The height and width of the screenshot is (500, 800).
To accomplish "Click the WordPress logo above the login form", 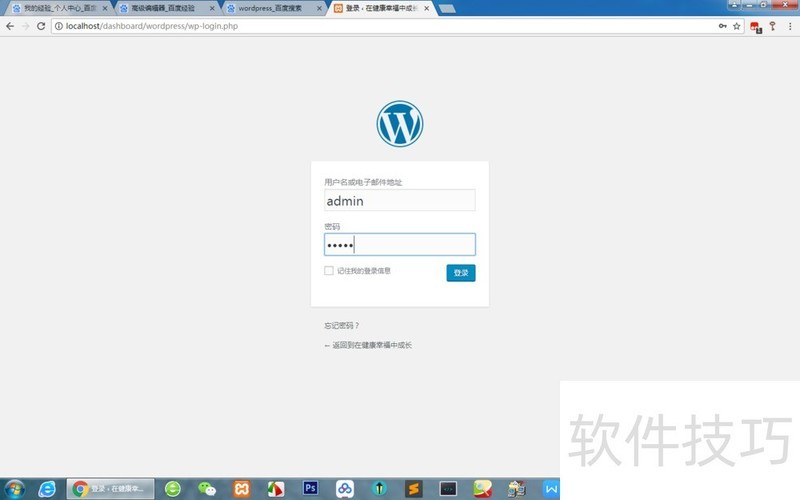I will coord(399,123).
